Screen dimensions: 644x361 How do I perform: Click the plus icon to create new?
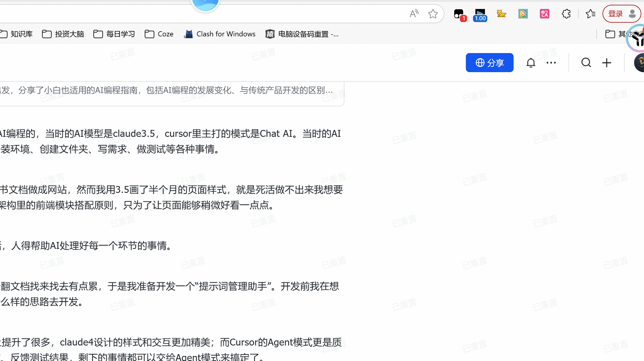[606, 63]
